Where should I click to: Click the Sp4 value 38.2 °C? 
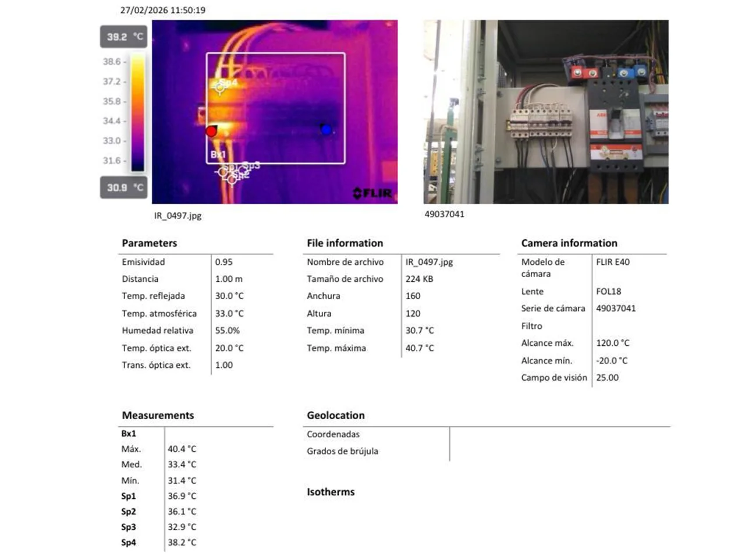pyautogui.click(x=182, y=542)
